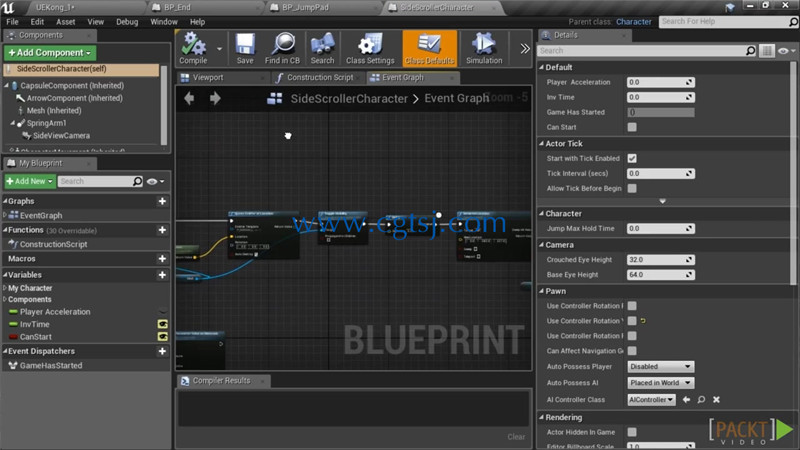Open Auto Possess AI dropdown
The width and height of the screenshot is (800, 450).
(x=660, y=383)
